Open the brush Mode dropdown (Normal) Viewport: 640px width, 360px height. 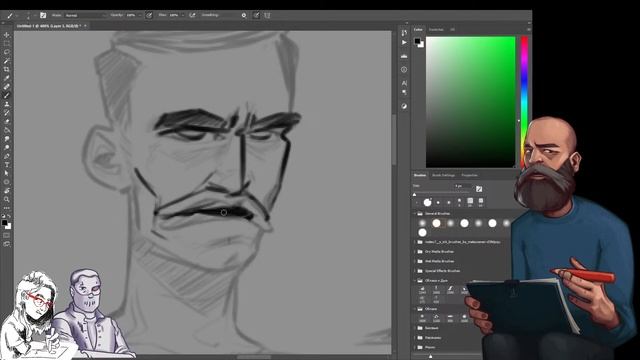(86, 15)
